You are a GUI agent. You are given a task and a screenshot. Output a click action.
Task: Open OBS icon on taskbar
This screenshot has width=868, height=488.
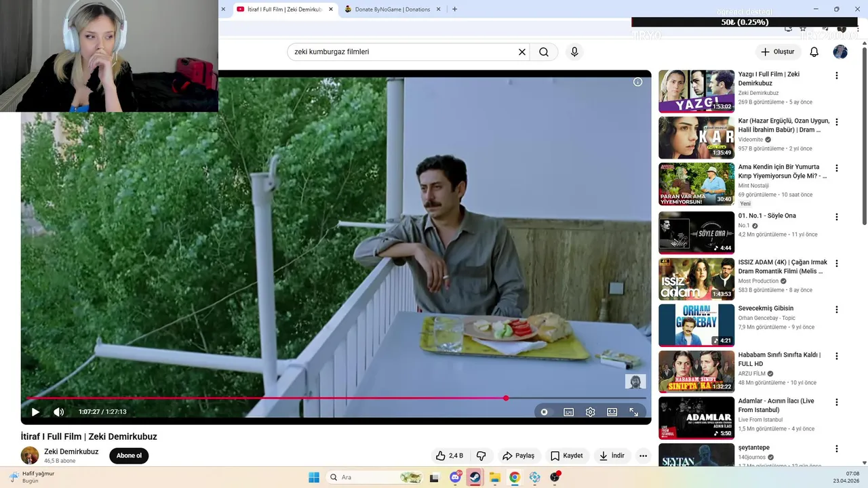(x=555, y=477)
